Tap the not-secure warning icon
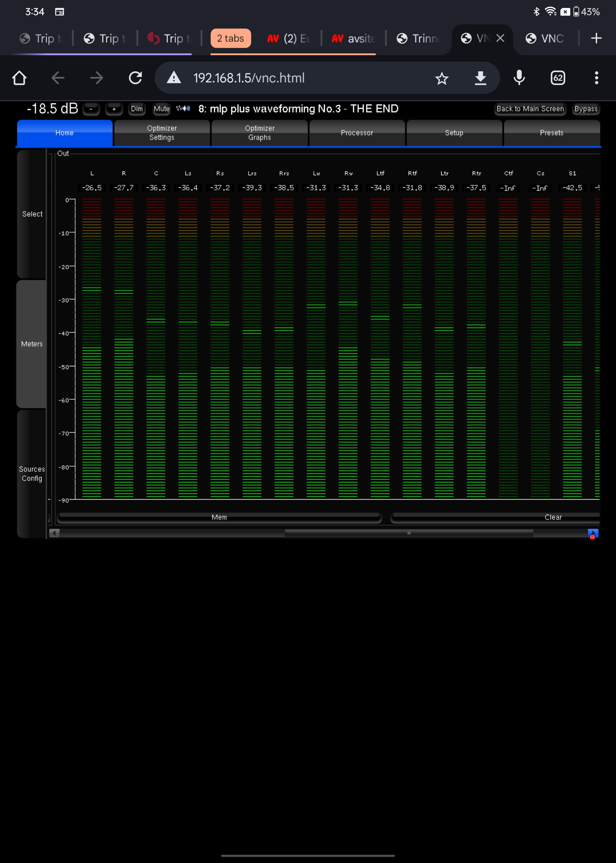This screenshot has width=616, height=863. (x=174, y=78)
